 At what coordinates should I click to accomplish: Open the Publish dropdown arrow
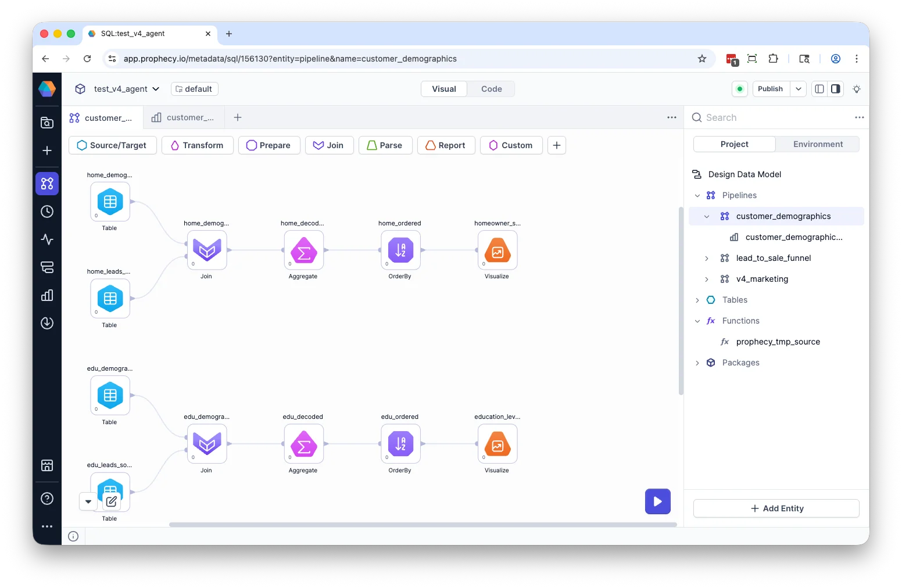pyautogui.click(x=799, y=89)
